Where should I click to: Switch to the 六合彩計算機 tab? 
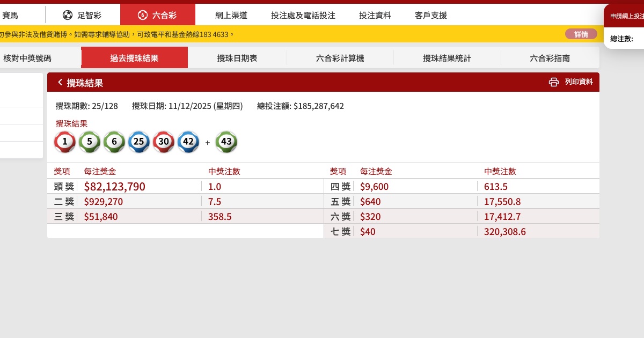(340, 58)
